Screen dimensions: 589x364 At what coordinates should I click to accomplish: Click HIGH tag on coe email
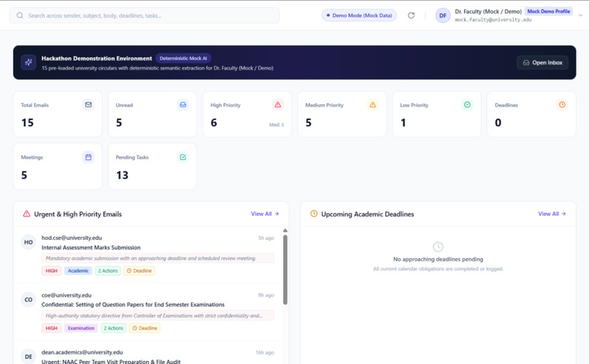click(x=51, y=328)
